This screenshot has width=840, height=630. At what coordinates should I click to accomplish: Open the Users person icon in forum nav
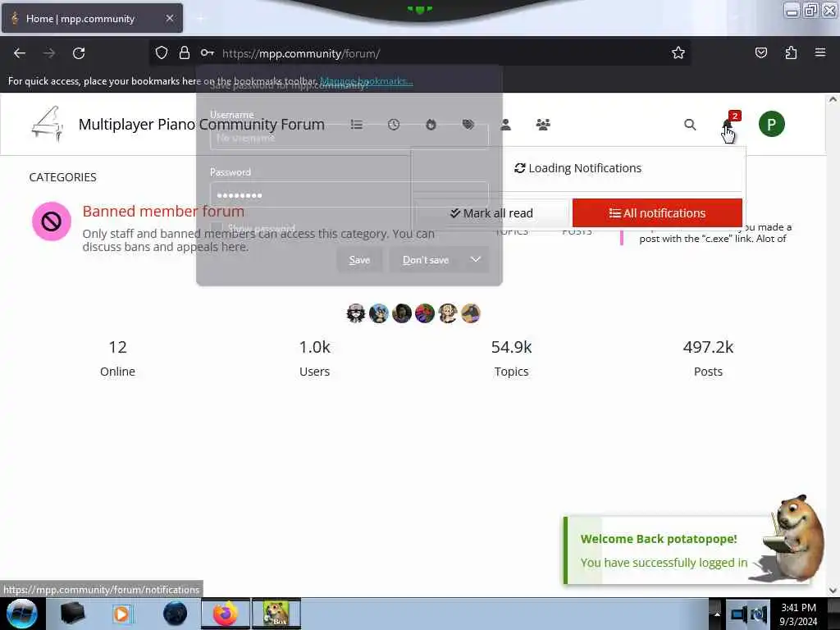pos(505,125)
